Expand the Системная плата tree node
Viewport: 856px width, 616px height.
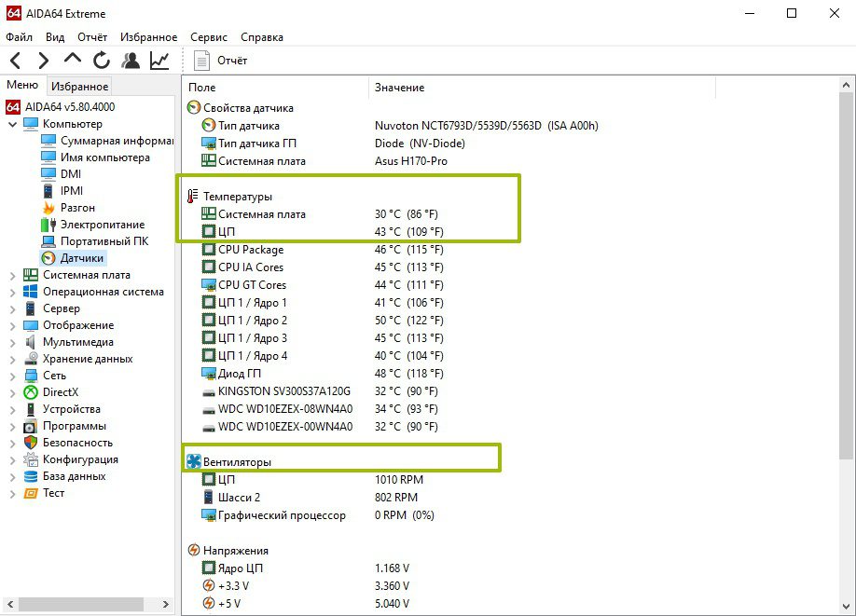[x=12, y=276]
